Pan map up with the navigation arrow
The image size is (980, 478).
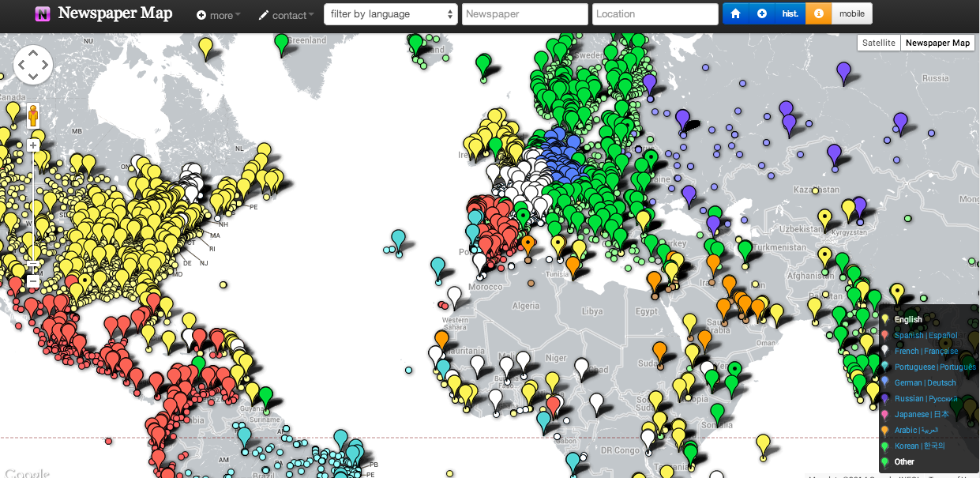[x=33, y=54]
